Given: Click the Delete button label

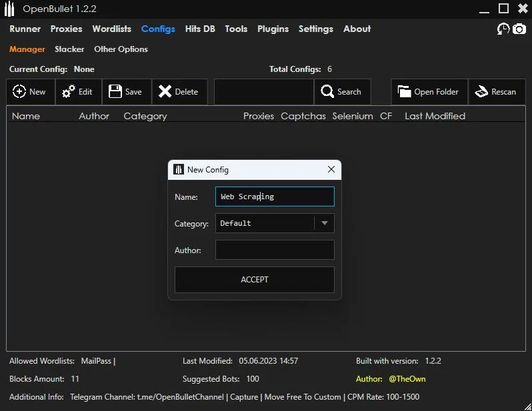Looking at the screenshot, I should coord(186,92).
